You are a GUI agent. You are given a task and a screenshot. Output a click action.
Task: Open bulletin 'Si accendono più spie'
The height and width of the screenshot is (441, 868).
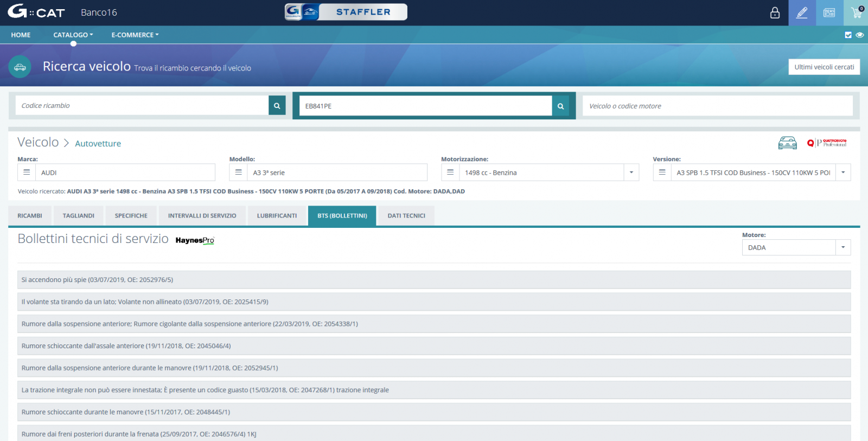434,280
